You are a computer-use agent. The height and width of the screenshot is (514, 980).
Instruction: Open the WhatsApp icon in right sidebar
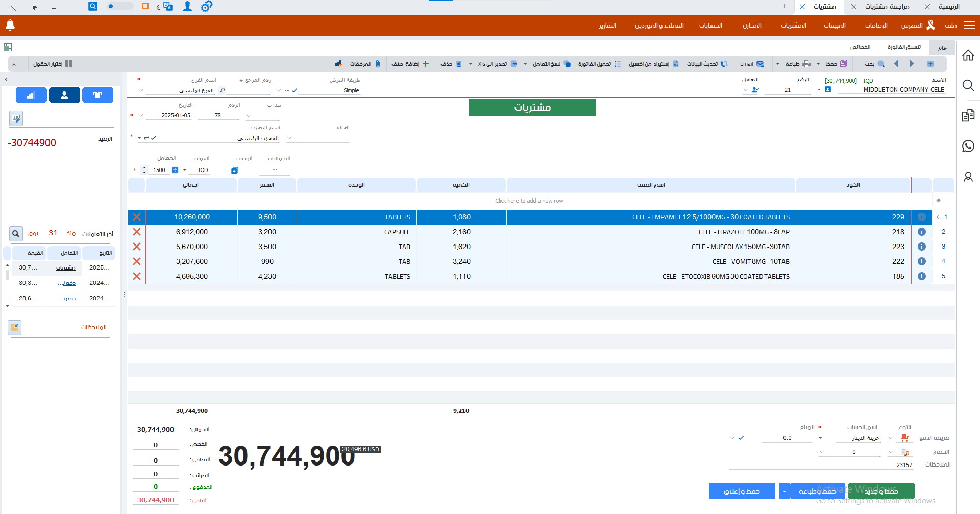coord(968,146)
